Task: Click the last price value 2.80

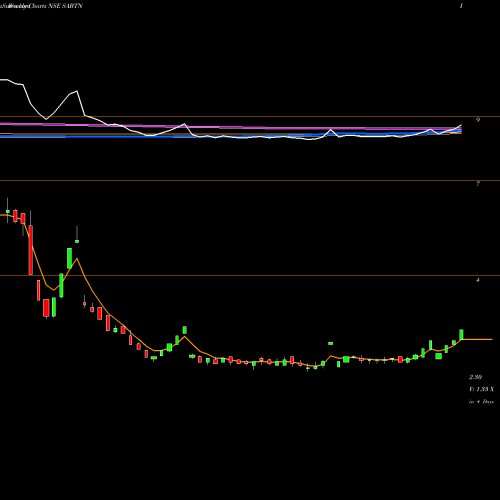Action: pyautogui.click(x=475, y=377)
